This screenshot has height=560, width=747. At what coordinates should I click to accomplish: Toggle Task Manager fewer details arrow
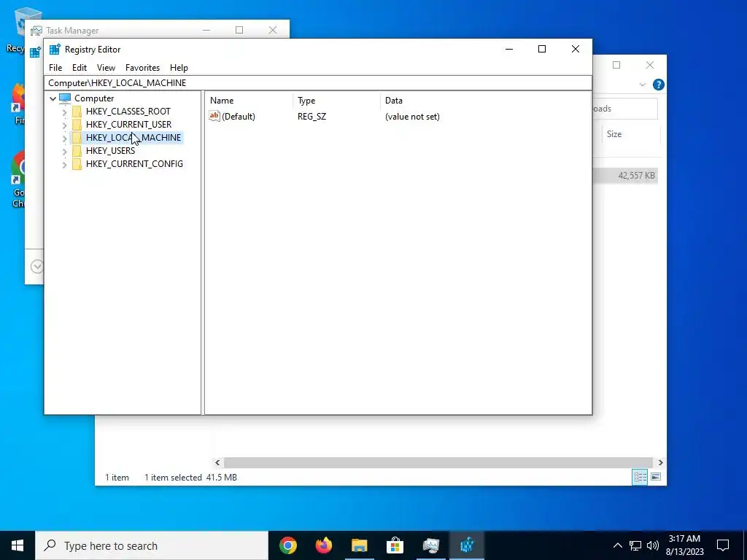coord(37,266)
